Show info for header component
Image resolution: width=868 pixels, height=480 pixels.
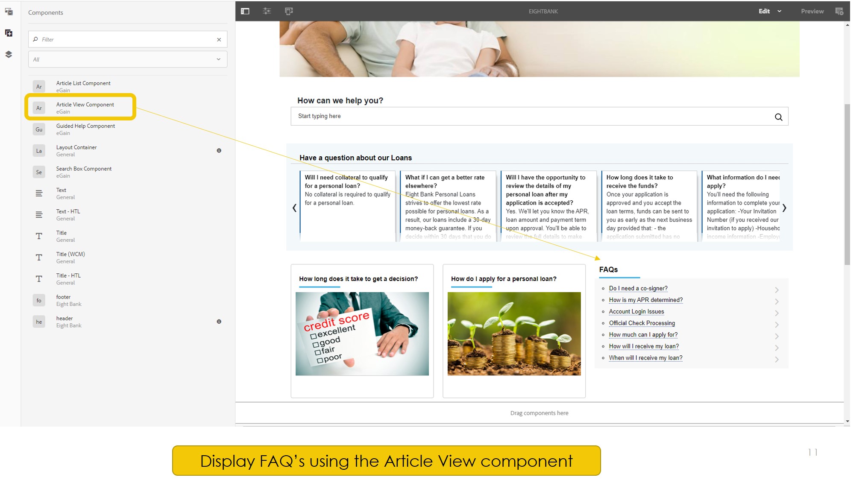(219, 322)
